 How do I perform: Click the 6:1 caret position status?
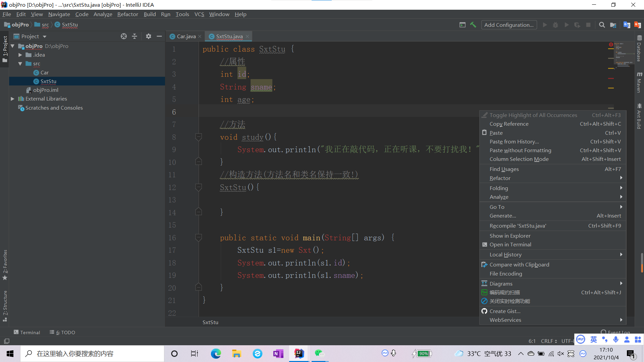coord(532,341)
